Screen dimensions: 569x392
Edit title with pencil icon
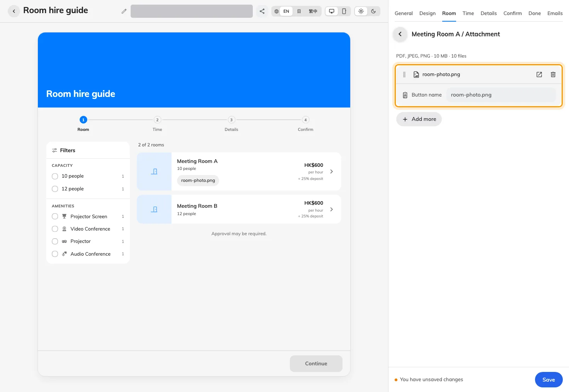click(x=124, y=11)
